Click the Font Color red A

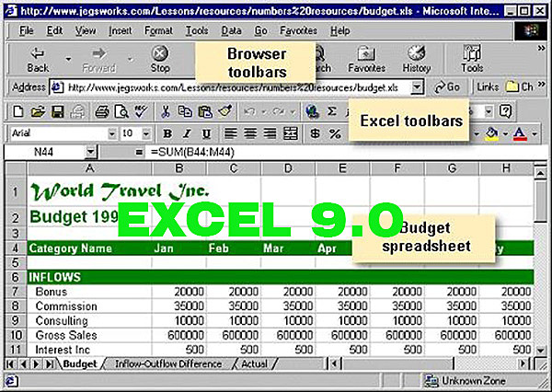coord(520,133)
